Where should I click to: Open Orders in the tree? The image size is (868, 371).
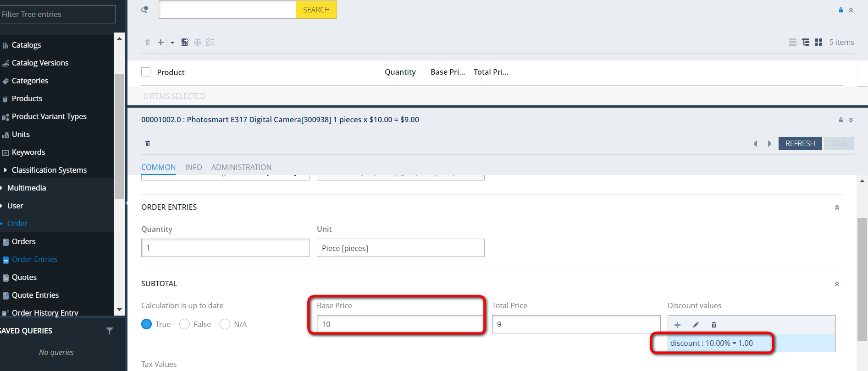(23, 241)
